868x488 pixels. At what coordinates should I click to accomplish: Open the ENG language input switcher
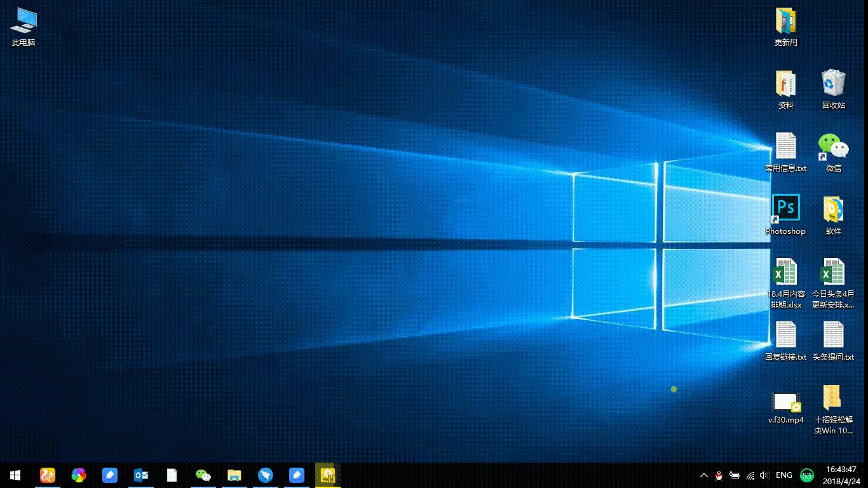783,475
